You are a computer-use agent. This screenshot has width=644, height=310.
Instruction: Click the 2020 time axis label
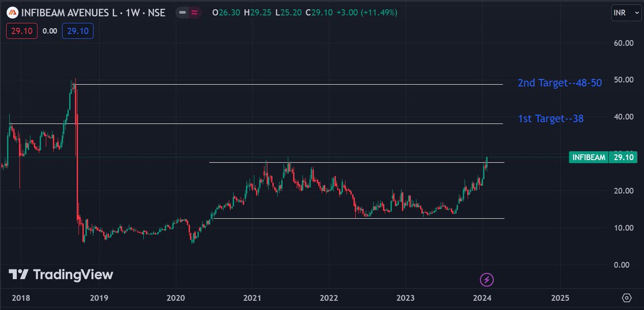tap(175, 298)
